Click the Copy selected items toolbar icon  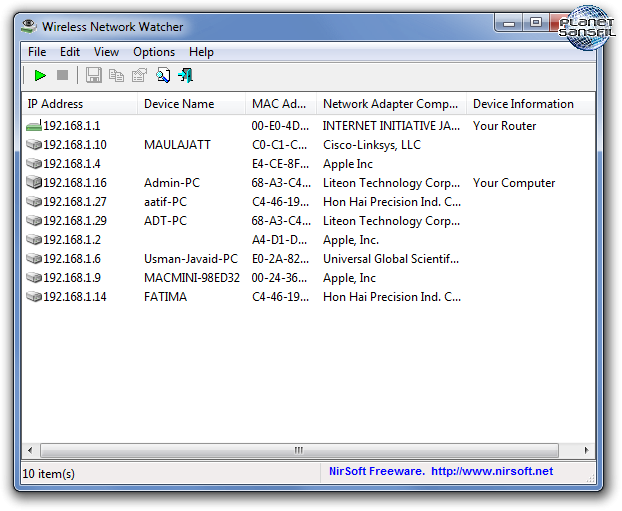pos(116,75)
